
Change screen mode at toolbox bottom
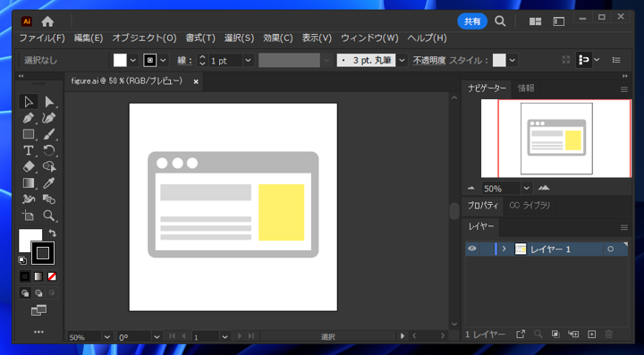tap(38, 310)
